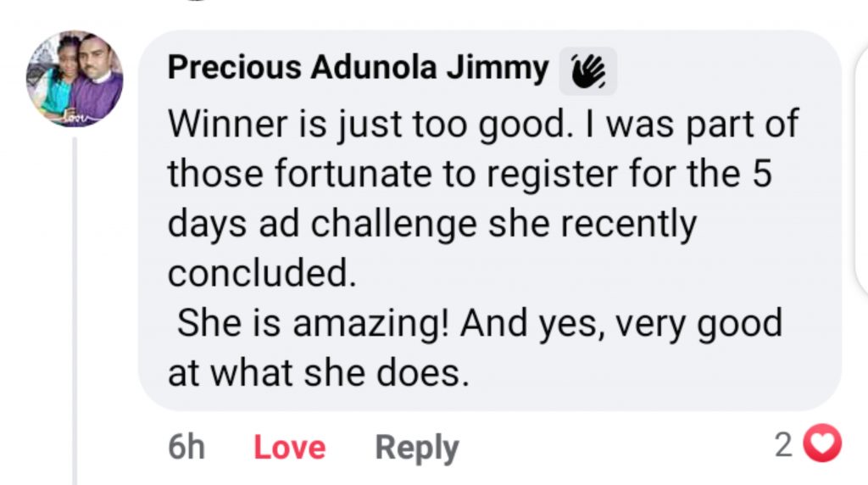The height and width of the screenshot is (485, 868).
Task: Open the commenter name Precious Adunola Jimmy
Action: pos(359,68)
